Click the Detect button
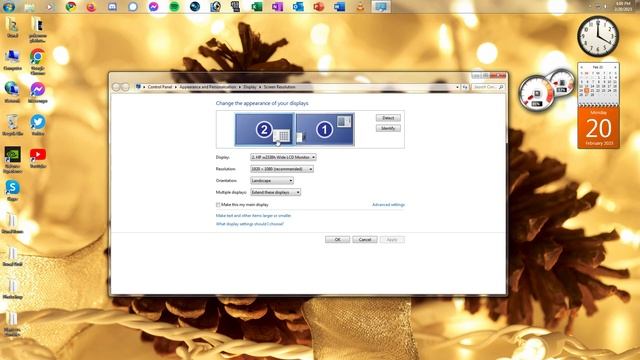Viewport: 640px width, 360px height. pyautogui.click(x=388, y=118)
